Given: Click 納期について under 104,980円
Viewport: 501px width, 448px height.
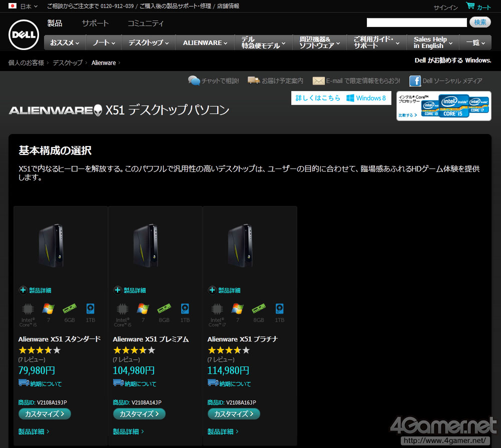Looking at the screenshot, I should (140, 383).
